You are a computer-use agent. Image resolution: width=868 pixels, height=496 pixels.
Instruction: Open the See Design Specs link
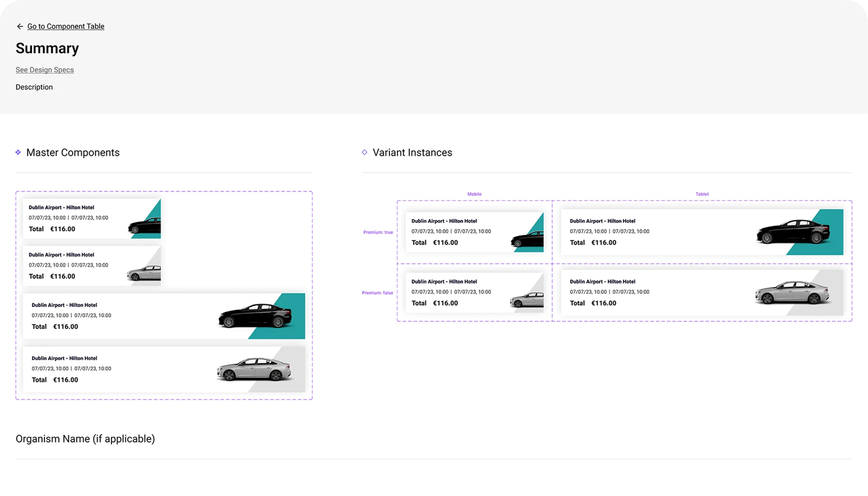pos(45,70)
